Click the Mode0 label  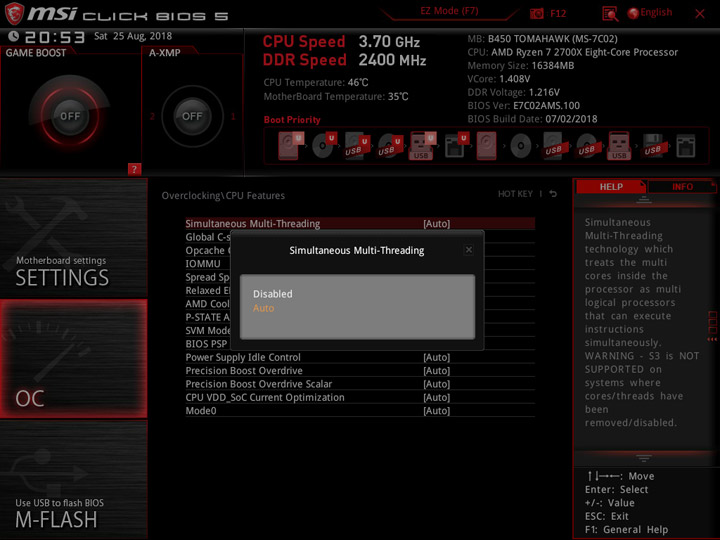201,411
